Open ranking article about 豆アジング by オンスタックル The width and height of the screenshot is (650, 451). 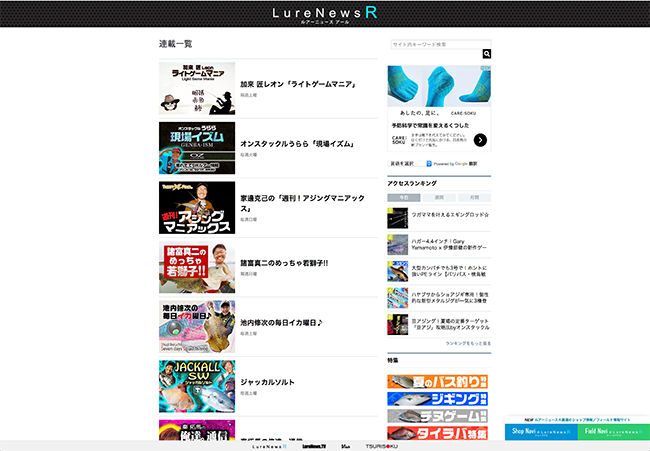coord(450,324)
